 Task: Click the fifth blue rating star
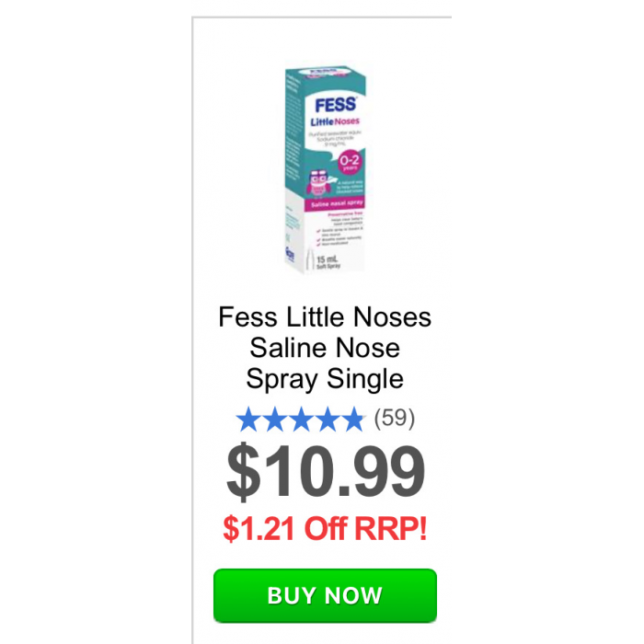353,420
